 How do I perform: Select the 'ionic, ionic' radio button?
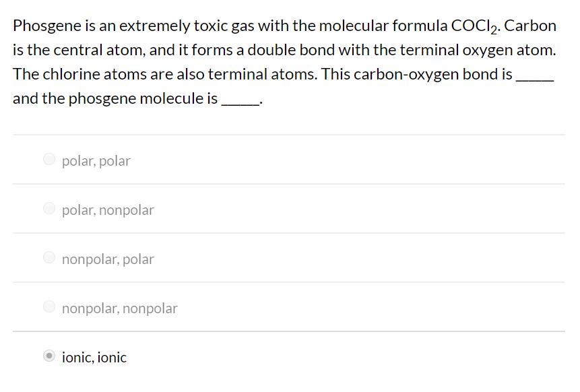49,356
